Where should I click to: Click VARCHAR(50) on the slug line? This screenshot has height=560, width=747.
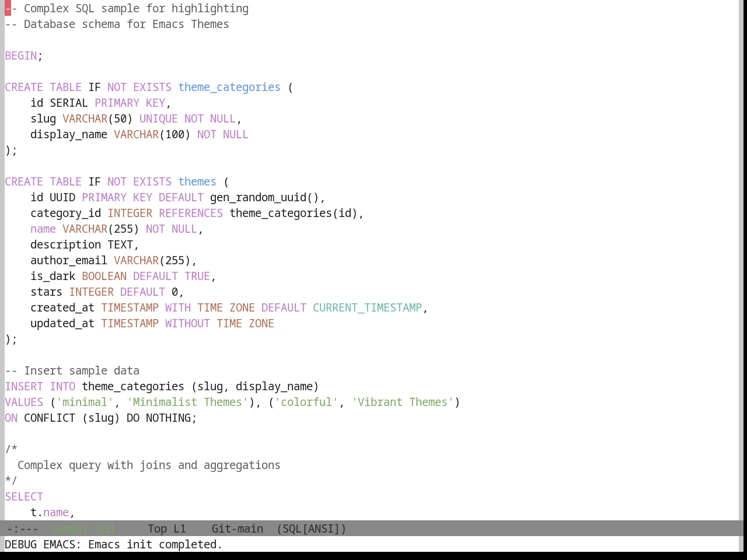[x=97, y=118]
